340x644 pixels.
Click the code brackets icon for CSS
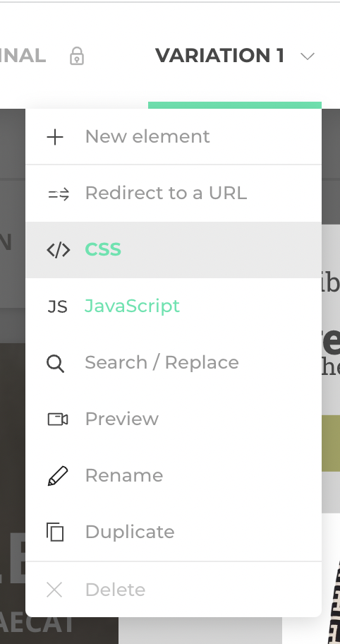point(59,250)
